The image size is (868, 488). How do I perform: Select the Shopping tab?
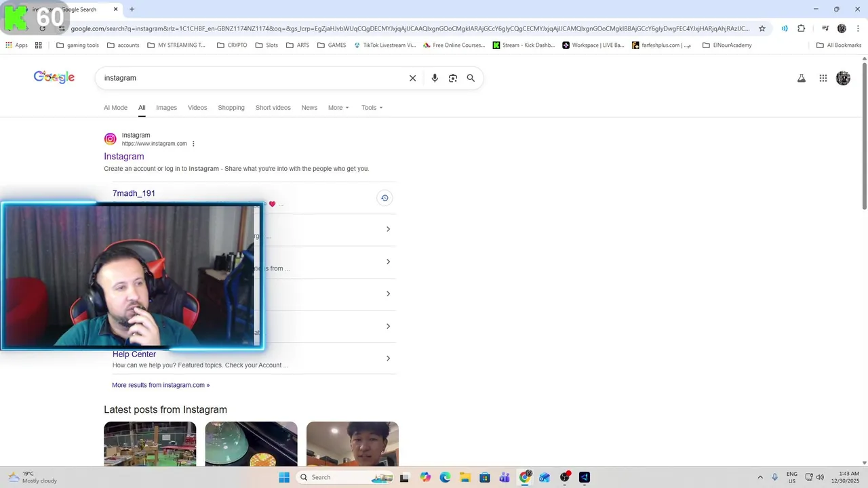point(231,108)
